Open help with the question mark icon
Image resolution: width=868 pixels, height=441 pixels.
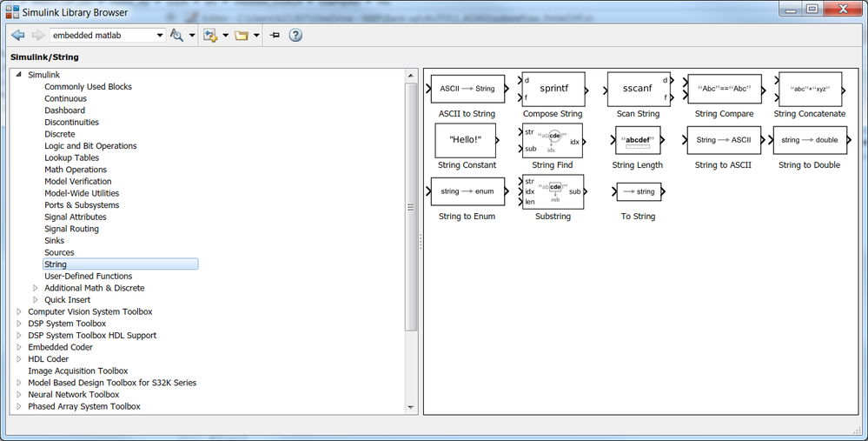click(295, 36)
